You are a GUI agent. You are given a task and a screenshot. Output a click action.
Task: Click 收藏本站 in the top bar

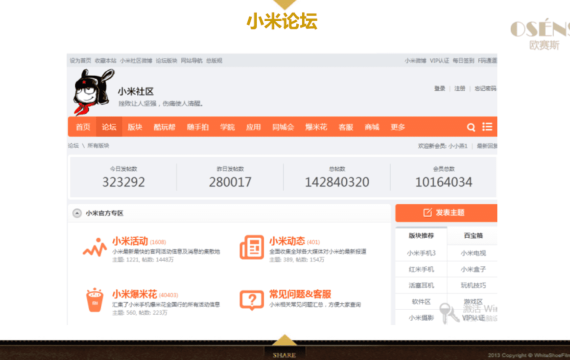(105, 61)
